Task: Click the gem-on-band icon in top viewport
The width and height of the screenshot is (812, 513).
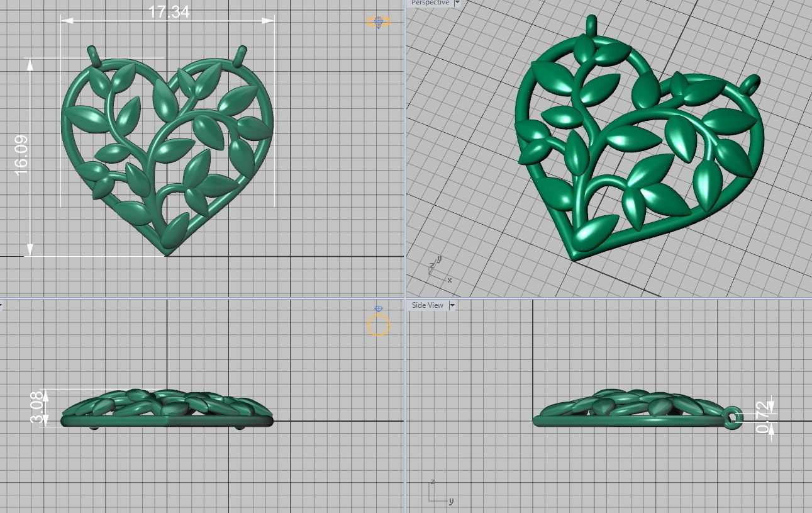Action: 379,22
